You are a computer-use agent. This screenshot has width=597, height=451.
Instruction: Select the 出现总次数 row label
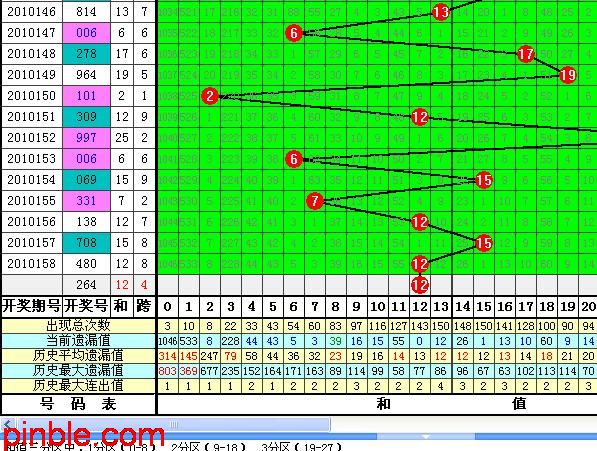78,325
